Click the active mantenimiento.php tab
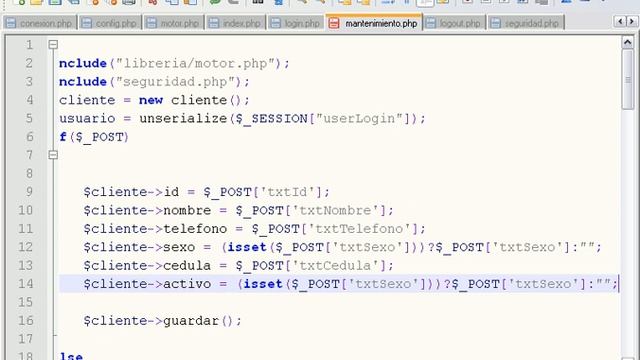640x360 pixels. (373, 23)
